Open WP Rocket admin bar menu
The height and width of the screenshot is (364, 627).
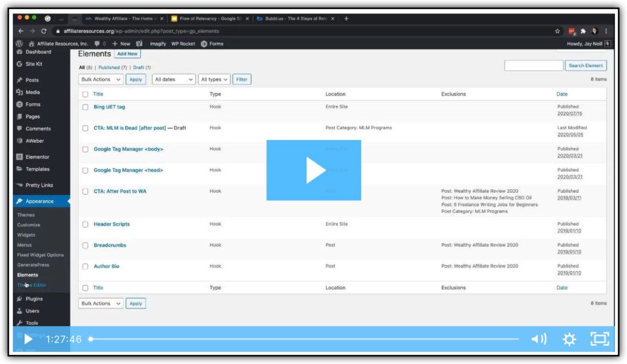(183, 43)
